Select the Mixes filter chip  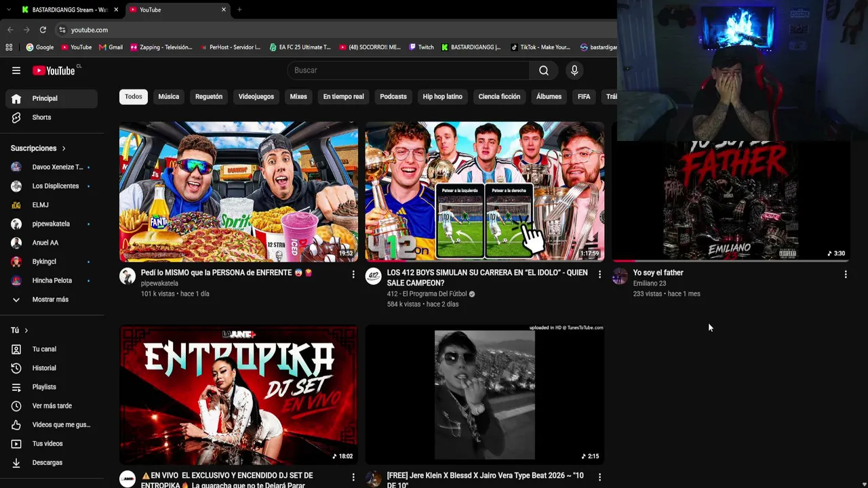coord(298,97)
